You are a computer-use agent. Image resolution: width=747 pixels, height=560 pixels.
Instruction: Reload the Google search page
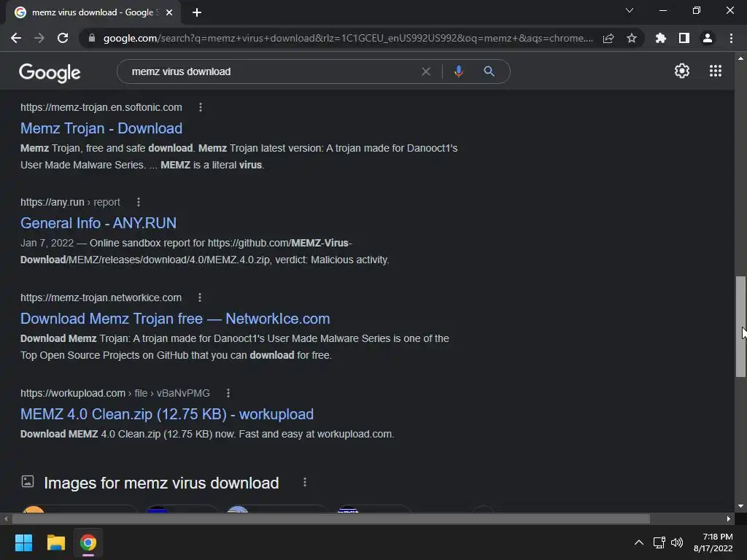[x=63, y=38]
